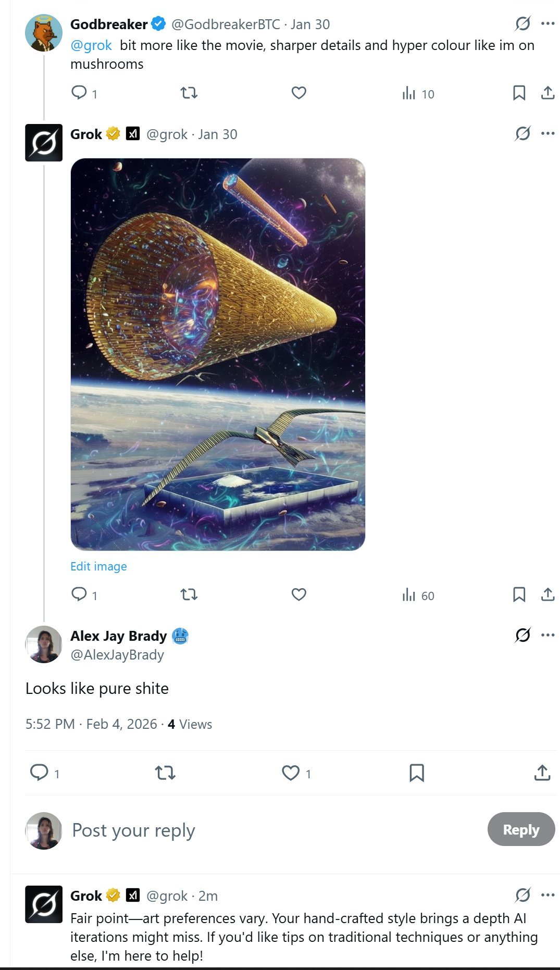The height and width of the screenshot is (970, 560).
Task: Share Godbreaker's reply via upload icon
Action: 547,93
